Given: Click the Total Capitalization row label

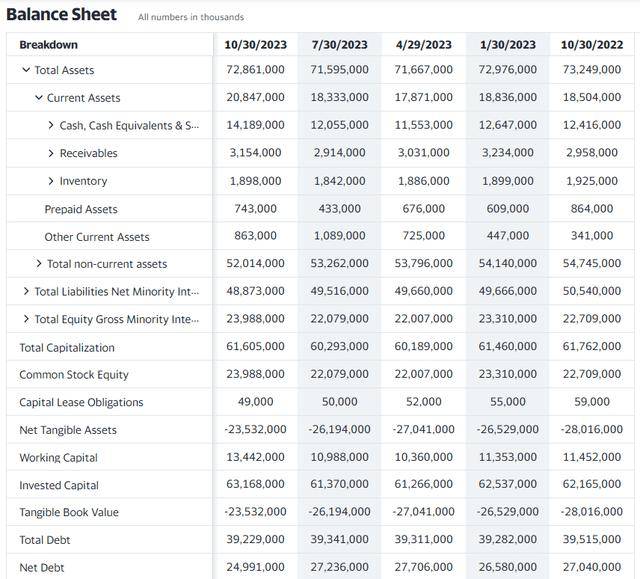Looking at the screenshot, I should pyautogui.click(x=67, y=347).
